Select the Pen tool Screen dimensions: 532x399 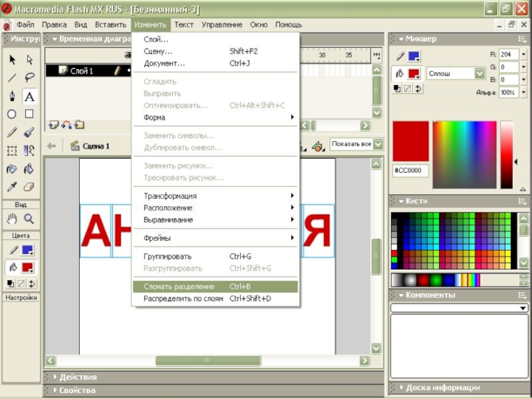pyautogui.click(x=12, y=96)
